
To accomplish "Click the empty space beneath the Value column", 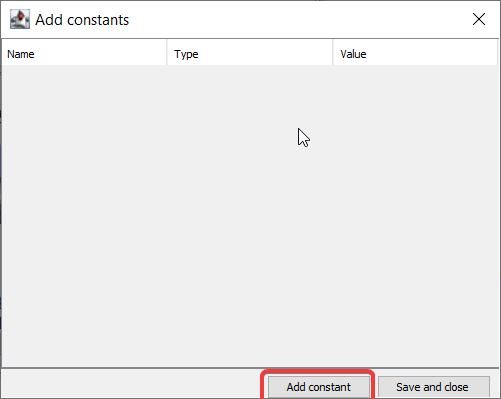I will 415,216.
